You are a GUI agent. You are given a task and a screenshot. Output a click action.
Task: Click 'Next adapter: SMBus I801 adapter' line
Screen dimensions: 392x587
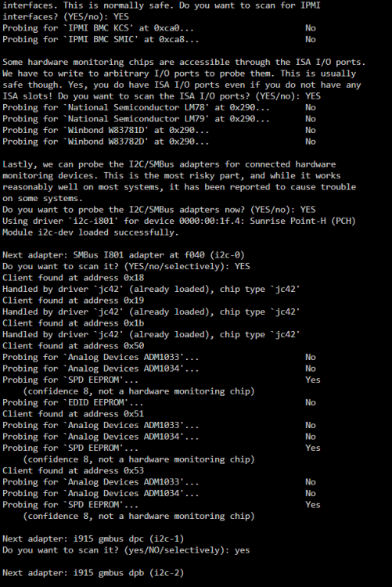click(x=124, y=255)
